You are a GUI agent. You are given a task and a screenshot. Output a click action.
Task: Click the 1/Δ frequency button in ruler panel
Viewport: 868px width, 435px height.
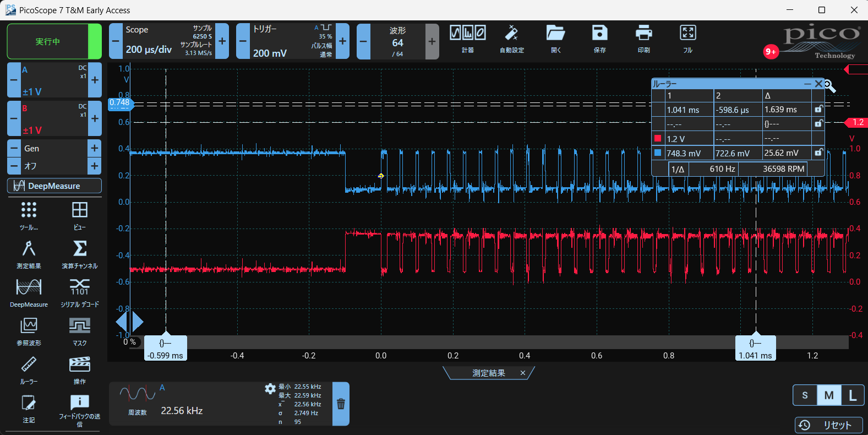(x=678, y=169)
